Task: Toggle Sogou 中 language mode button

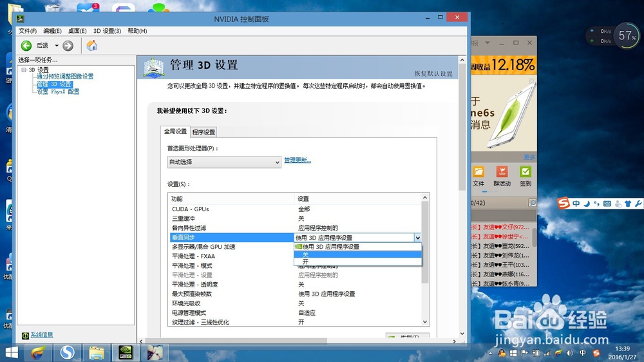Action: 576,204
